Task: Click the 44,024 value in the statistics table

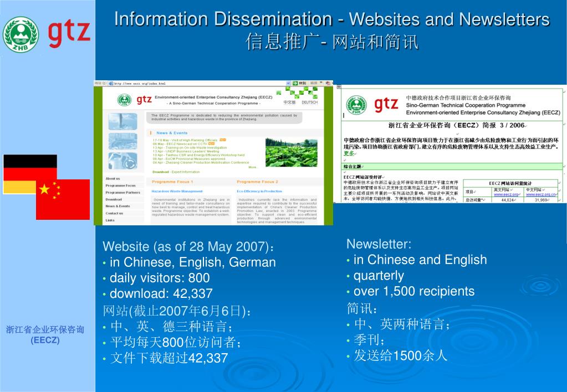Action: [508, 200]
